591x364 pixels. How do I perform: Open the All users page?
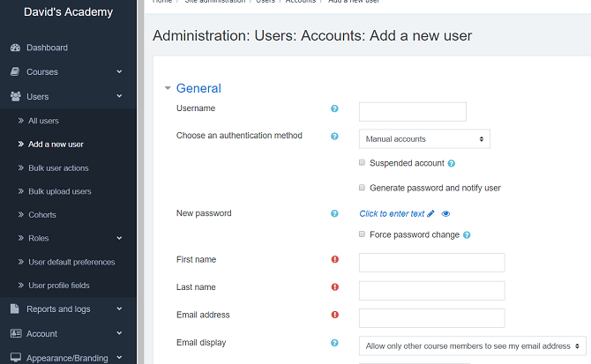pos(43,121)
